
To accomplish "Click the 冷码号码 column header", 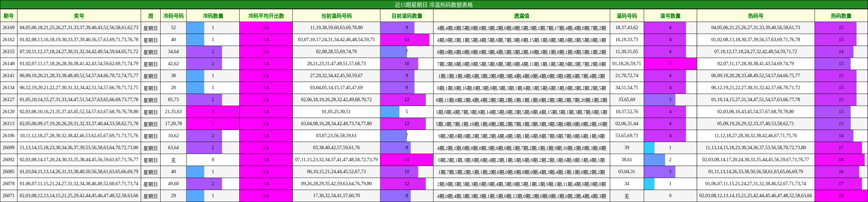I will point(173,16).
